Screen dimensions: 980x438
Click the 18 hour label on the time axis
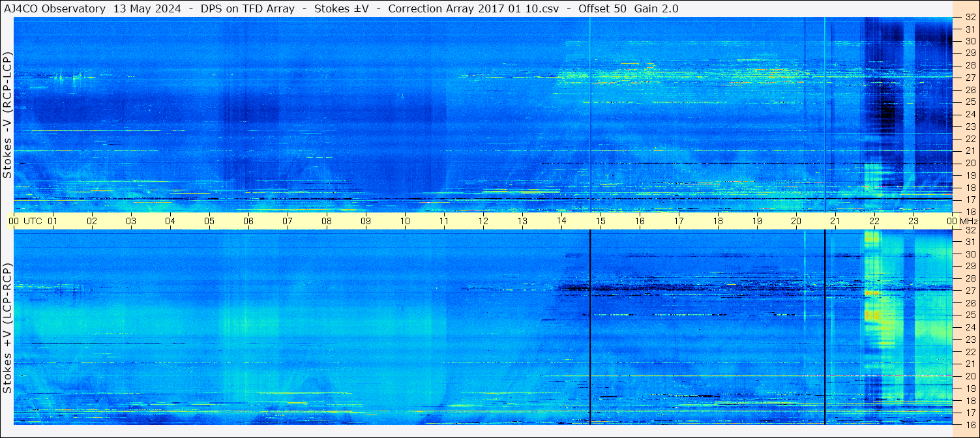(718, 221)
